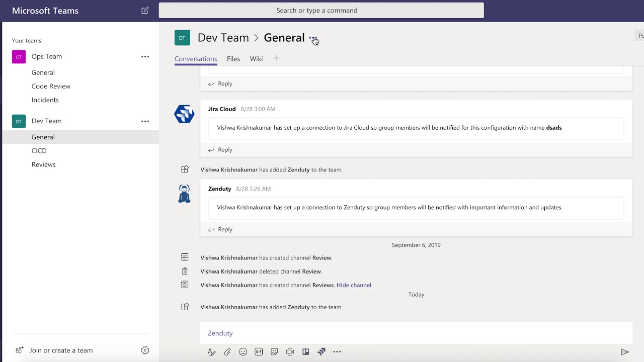This screenshot has width=644, height=362.
Task: Switch to the Conversations tab
Action: (196, 59)
